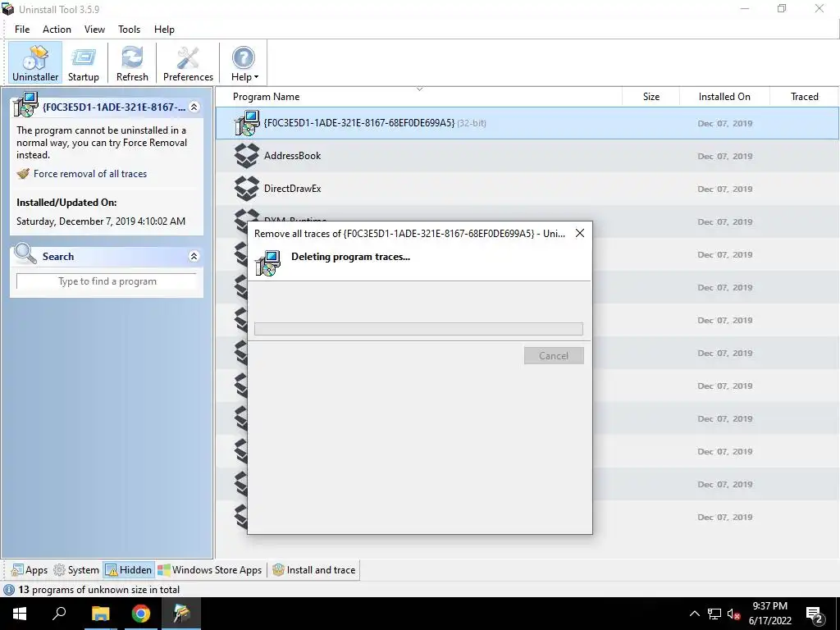Sort by Installed On column header
Viewport: 840px width, 630px height.
tap(724, 97)
